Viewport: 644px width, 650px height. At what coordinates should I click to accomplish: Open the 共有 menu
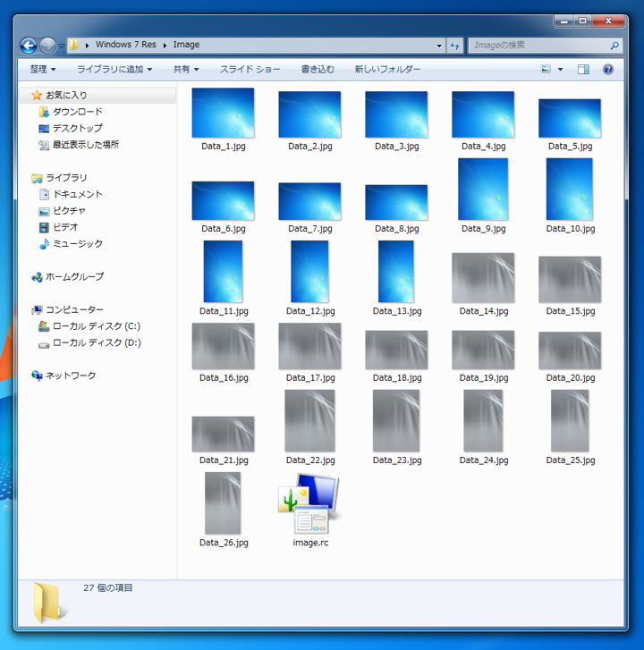[x=186, y=69]
